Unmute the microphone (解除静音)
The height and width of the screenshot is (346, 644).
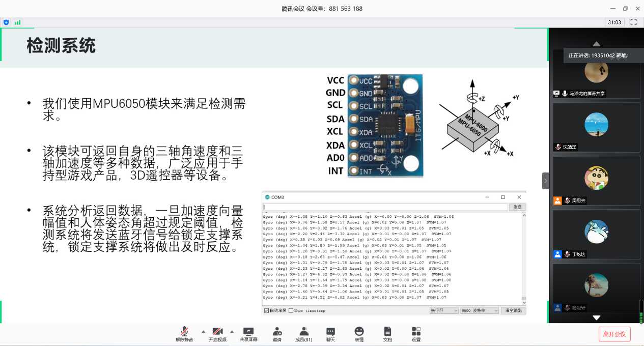(184, 334)
